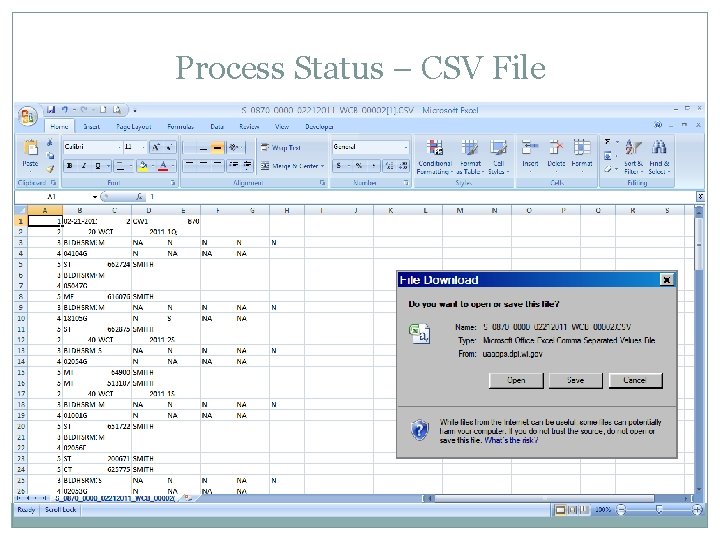Open the Calibri font name dropdown
Viewport: 720px width, 540px height.
click(119, 147)
